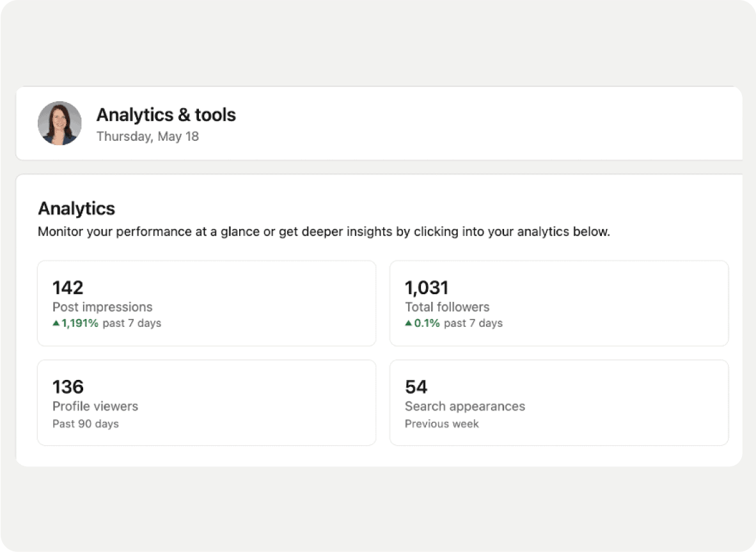
Task: Click the Past 90 days indicator
Action: (x=86, y=423)
